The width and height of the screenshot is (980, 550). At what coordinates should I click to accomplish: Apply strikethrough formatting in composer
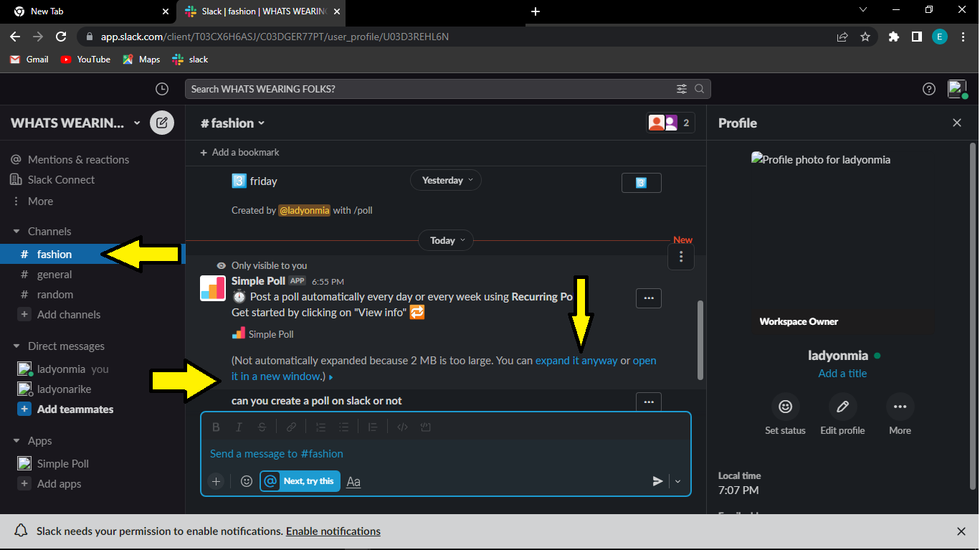[262, 427]
